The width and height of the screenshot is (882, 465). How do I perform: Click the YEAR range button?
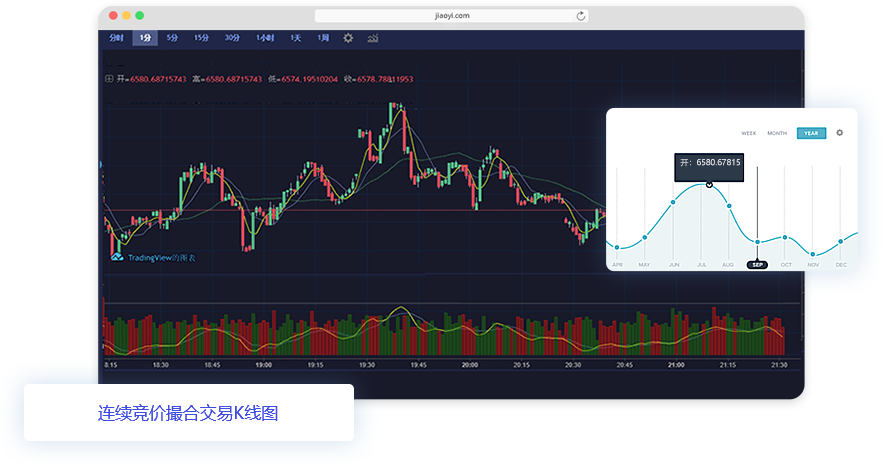(811, 133)
